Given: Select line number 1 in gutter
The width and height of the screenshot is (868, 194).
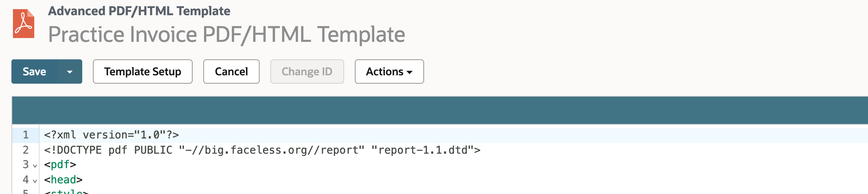Looking at the screenshot, I should click(x=26, y=135).
